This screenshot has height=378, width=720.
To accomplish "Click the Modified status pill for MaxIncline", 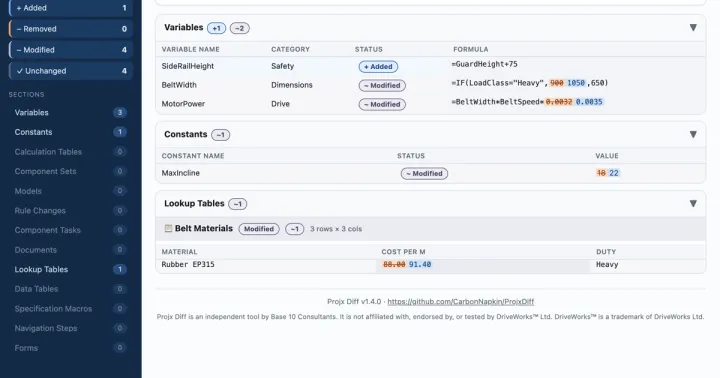I will [424, 174].
